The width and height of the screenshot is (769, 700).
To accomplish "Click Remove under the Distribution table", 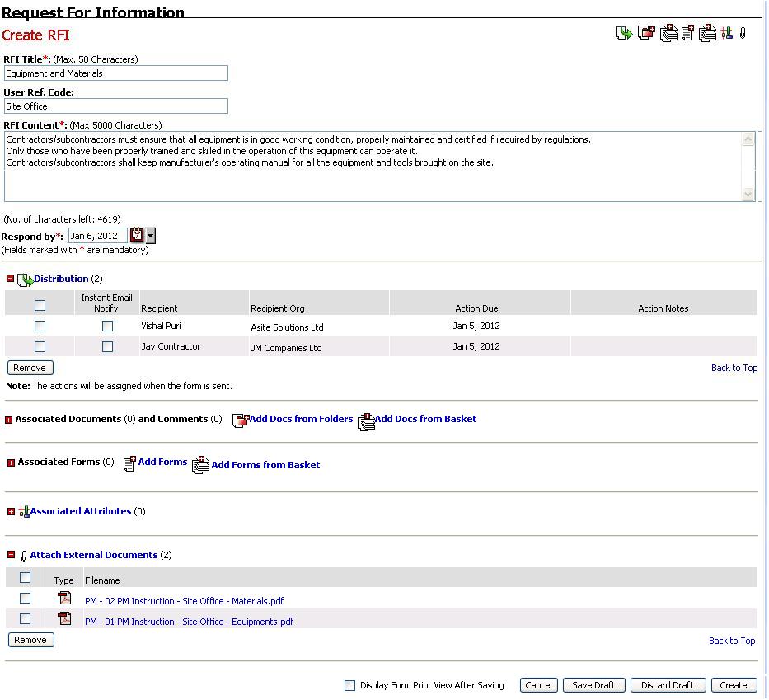I will click(x=30, y=368).
